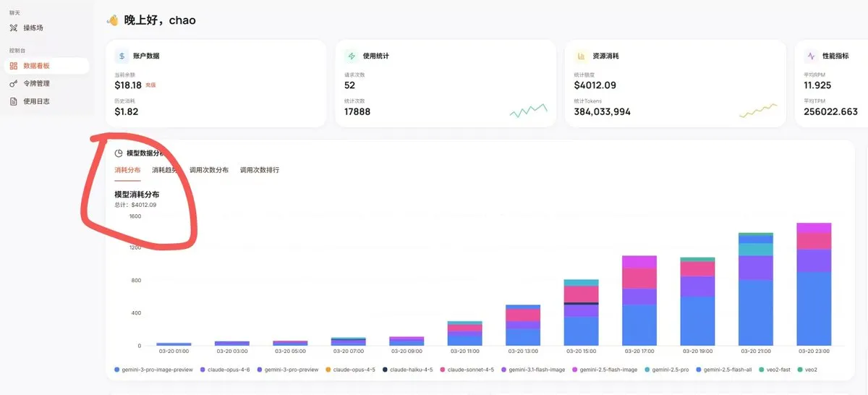Click the 使用日志 document icon
868x395 pixels.
tap(13, 101)
